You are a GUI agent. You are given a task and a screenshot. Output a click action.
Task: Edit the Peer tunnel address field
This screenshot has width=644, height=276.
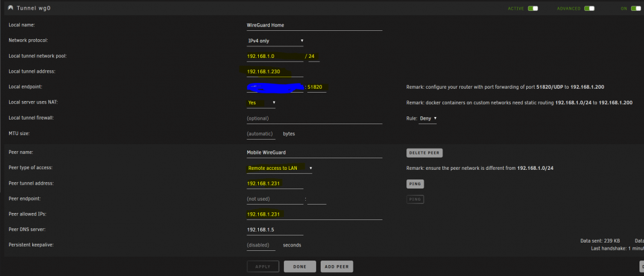pos(275,183)
